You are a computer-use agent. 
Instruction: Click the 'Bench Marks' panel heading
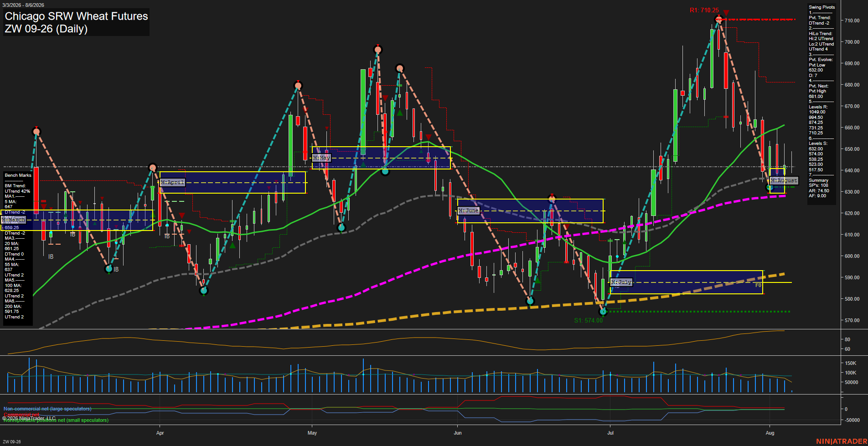point(18,175)
